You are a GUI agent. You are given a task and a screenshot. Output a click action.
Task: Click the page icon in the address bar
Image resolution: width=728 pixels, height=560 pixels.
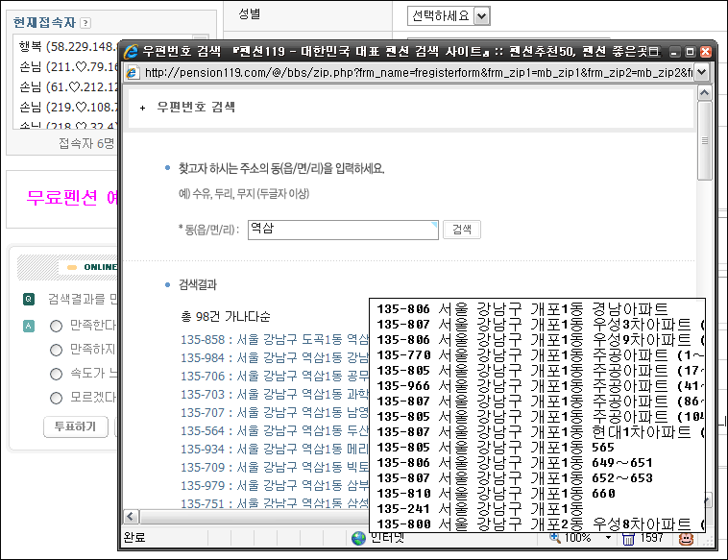pyautogui.click(x=131, y=73)
